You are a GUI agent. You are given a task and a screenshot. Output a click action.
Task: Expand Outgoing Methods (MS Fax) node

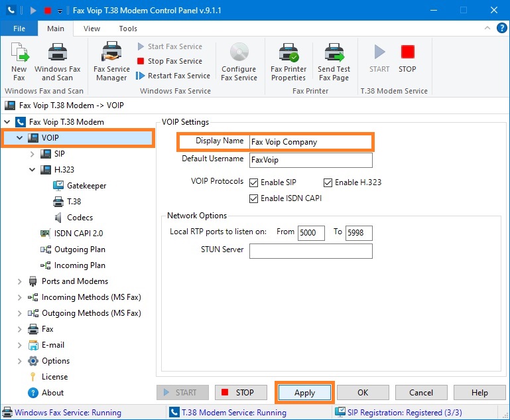click(x=19, y=313)
